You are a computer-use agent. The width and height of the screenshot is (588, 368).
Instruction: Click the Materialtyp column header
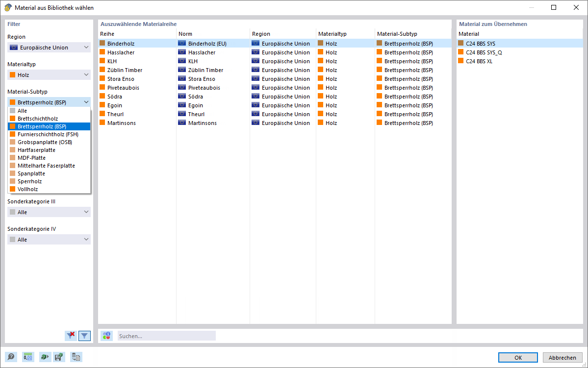(x=345, y=34)
